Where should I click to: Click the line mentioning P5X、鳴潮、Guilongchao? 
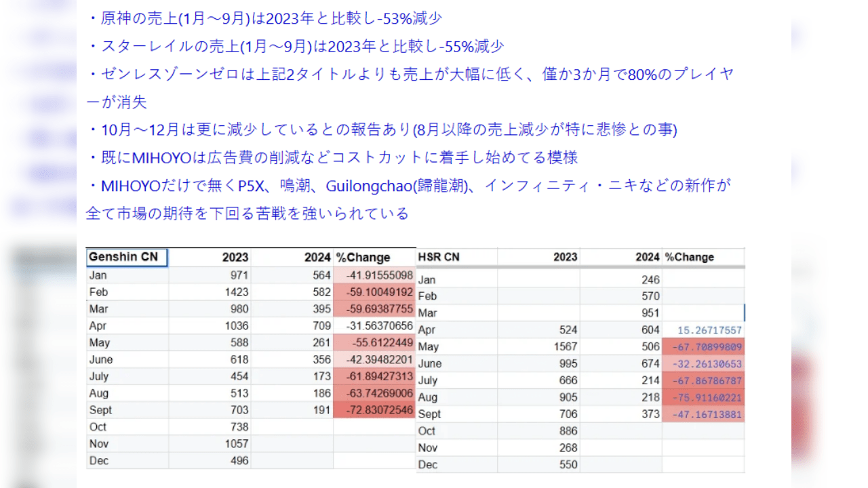tap(409, 185)
